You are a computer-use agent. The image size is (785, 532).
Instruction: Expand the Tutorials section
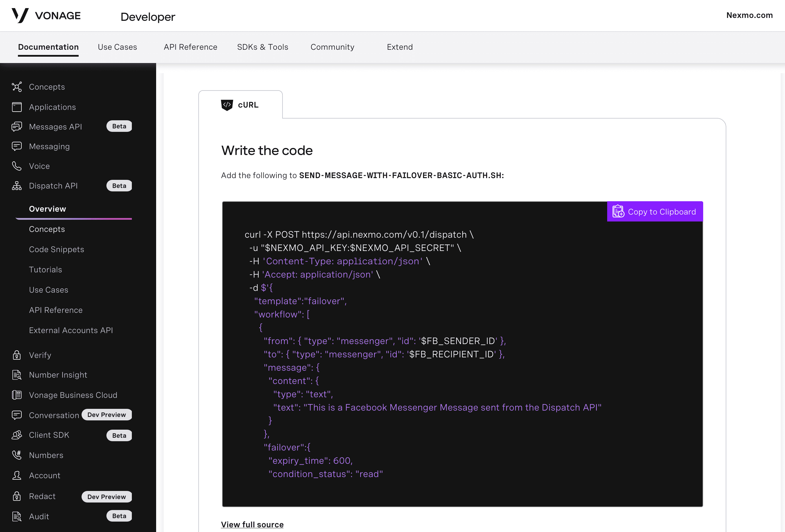[x=46, y=269]
